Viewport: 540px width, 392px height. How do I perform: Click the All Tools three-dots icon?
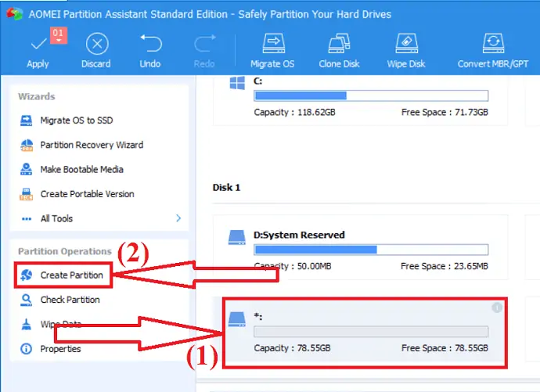coord(27,219)
